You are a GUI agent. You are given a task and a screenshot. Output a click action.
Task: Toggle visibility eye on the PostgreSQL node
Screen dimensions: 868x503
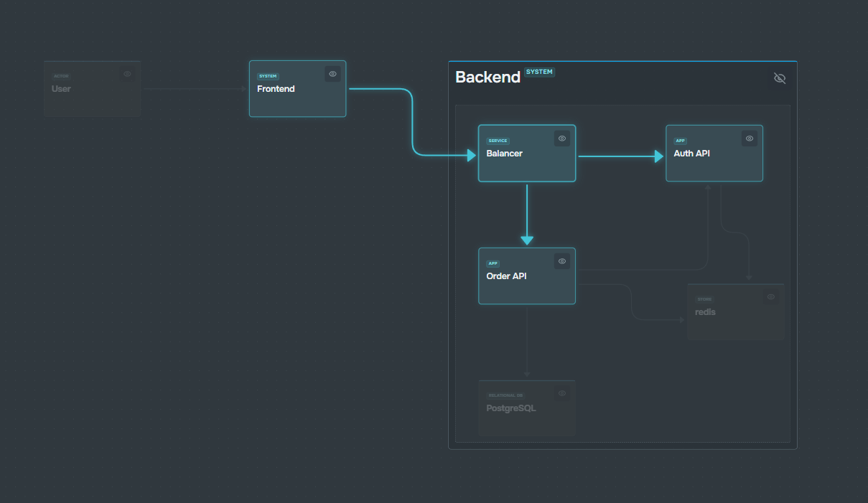(x=562, y=393)
